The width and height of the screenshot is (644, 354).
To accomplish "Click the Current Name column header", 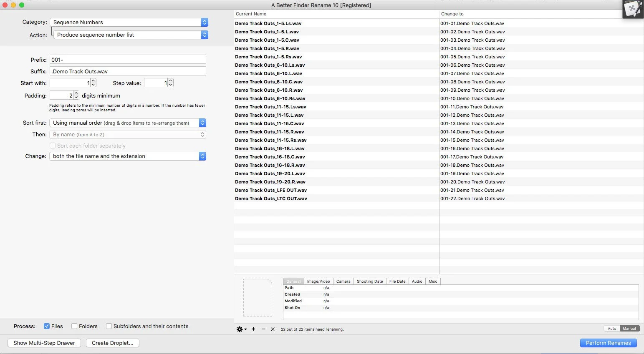I will point(336,14).
